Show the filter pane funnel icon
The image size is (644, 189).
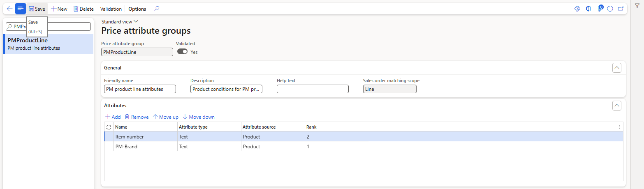coord(637,5)
